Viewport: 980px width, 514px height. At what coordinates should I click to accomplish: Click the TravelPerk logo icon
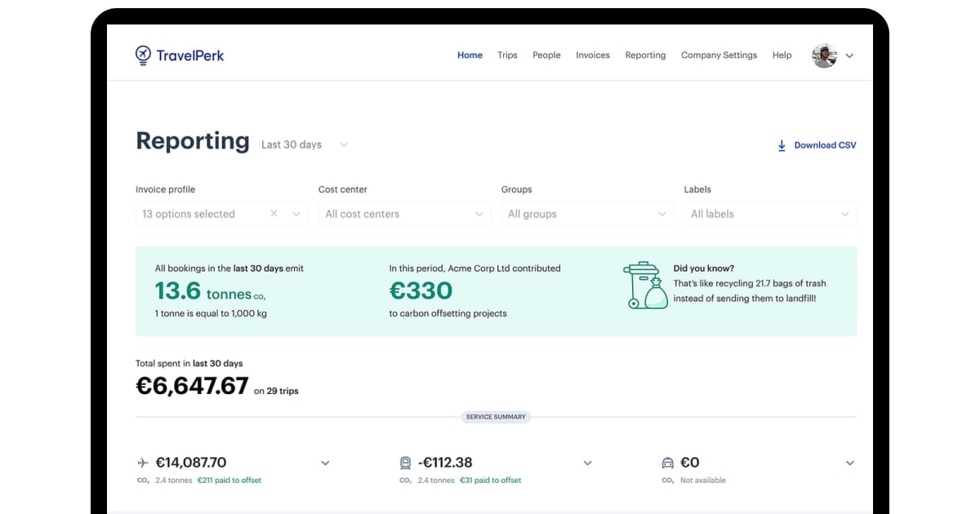pyautogui.click(x=144, y=55)
